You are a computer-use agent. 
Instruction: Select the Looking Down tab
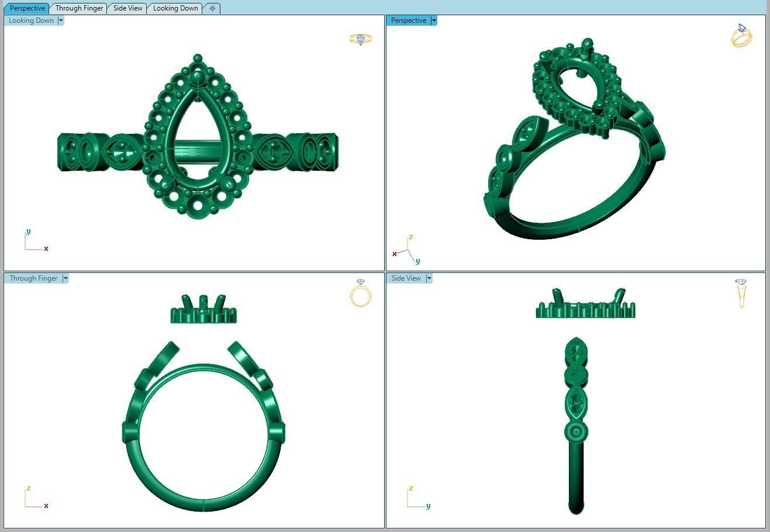(175, 8)
